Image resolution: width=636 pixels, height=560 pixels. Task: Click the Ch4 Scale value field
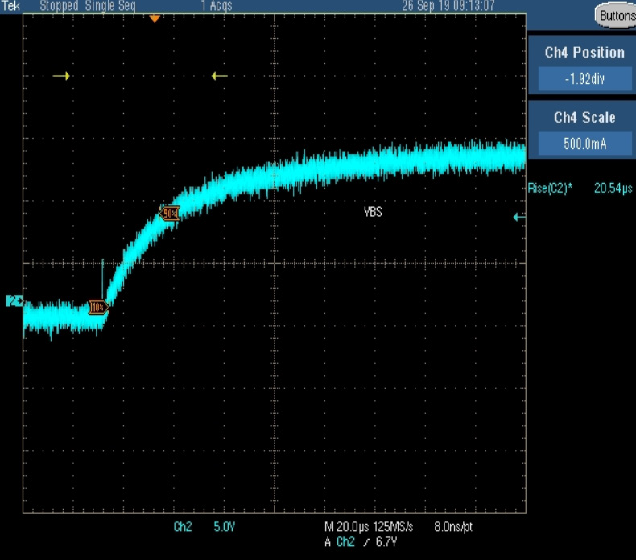click(x=581, y=144)
